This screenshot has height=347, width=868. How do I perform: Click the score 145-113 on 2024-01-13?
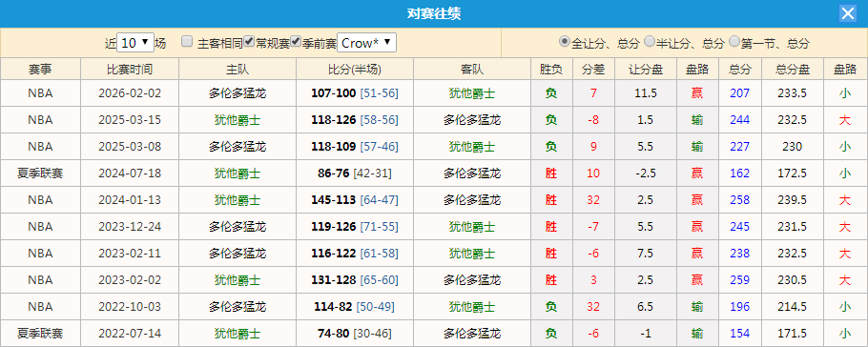pos(334,200)
